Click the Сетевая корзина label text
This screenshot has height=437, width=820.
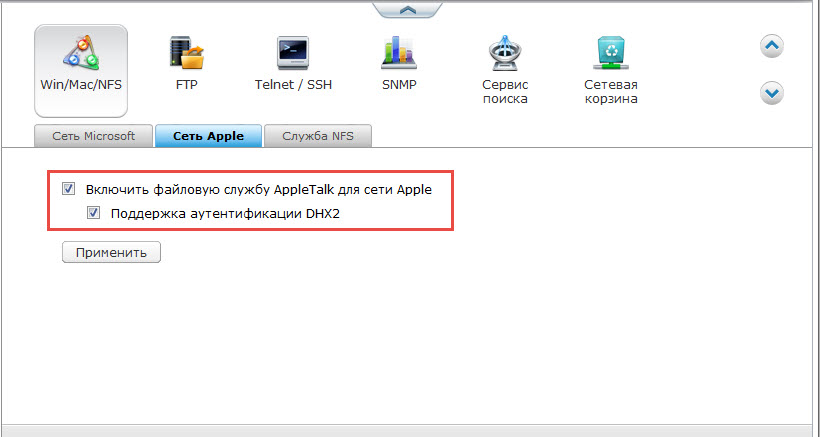611,91
